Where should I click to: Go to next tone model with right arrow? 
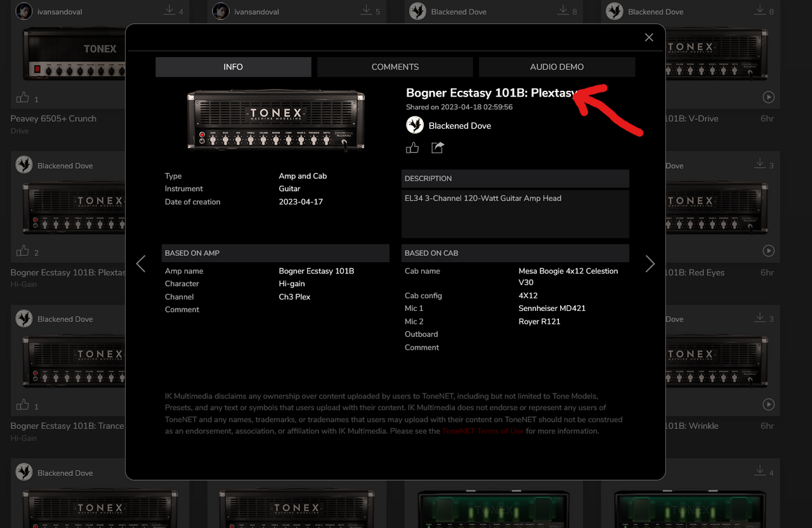[x=650, y=263]
